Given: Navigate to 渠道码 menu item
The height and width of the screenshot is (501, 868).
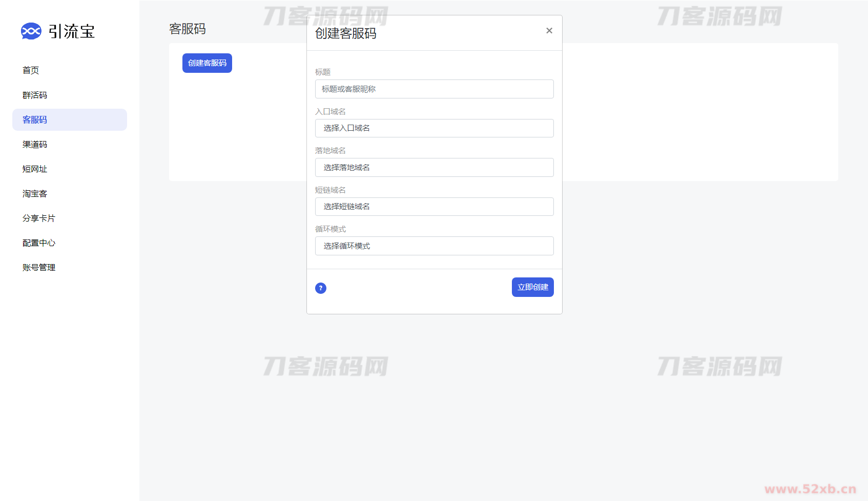Looking at the screenshot, I should pyautogui.click(x=35, y=144).
